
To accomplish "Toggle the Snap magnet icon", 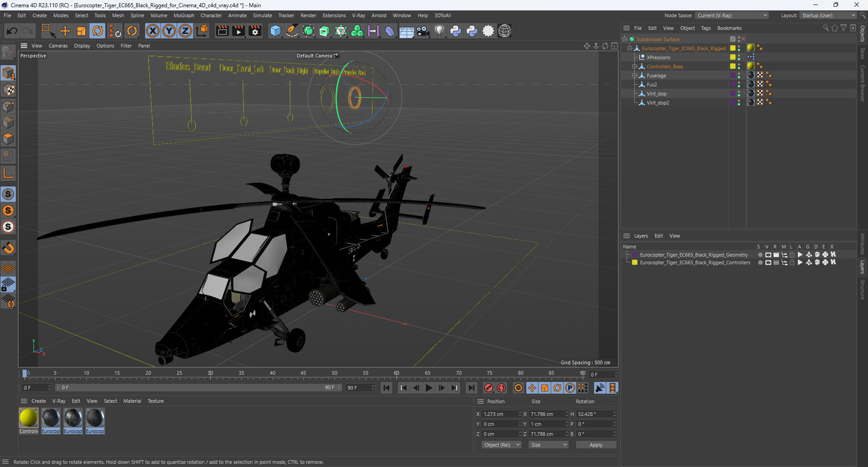I will coord(8,248).
